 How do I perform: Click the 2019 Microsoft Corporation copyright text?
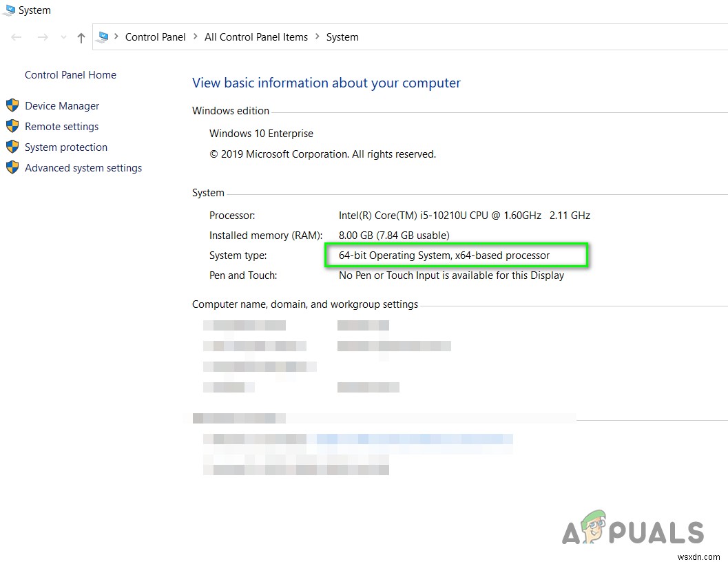323,154
